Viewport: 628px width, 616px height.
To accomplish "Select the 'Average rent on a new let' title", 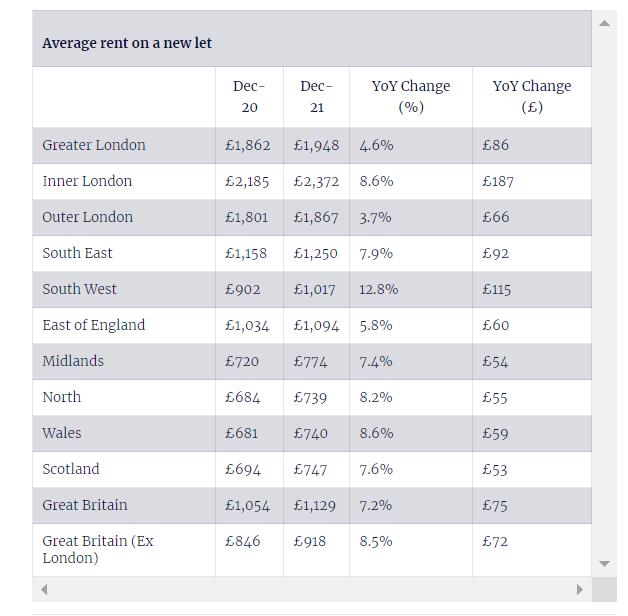I will [x=127, y=43].
